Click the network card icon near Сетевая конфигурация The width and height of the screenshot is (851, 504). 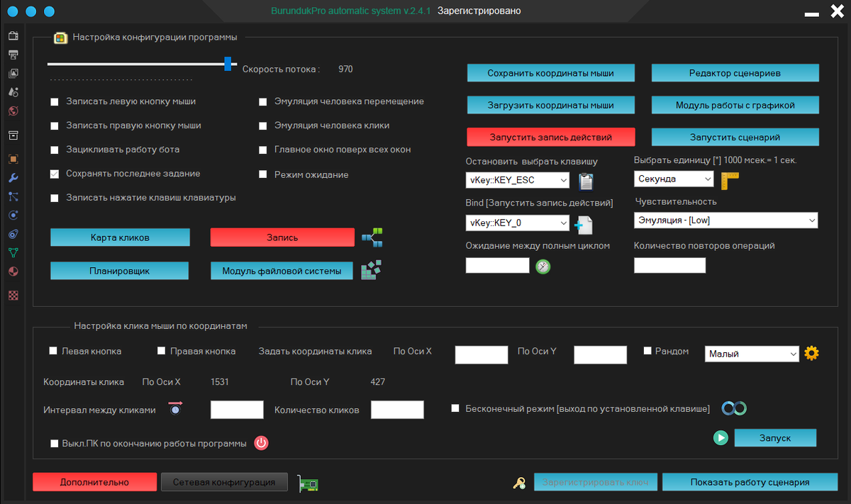[308, 483]
